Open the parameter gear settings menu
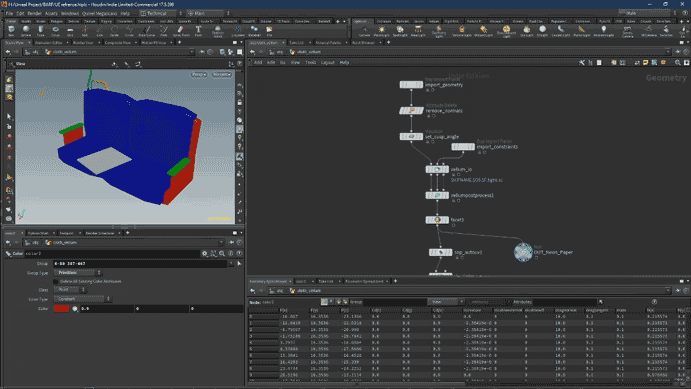The image size is (691, 389). 204,253
